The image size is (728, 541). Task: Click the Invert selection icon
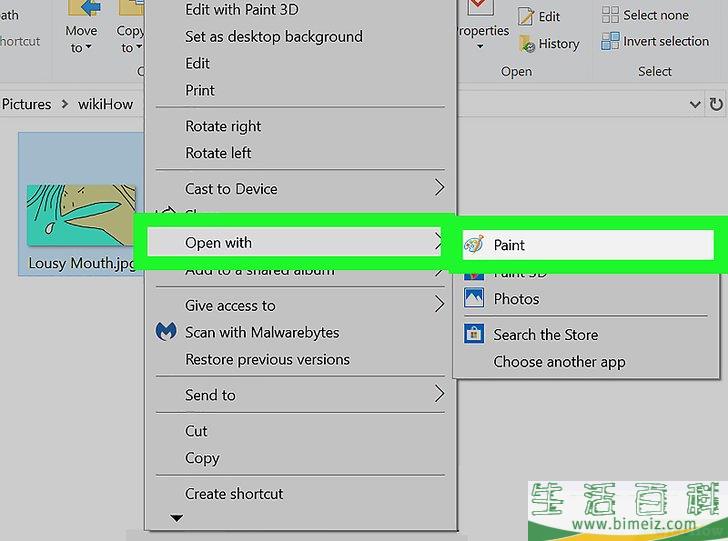(610, 41)
